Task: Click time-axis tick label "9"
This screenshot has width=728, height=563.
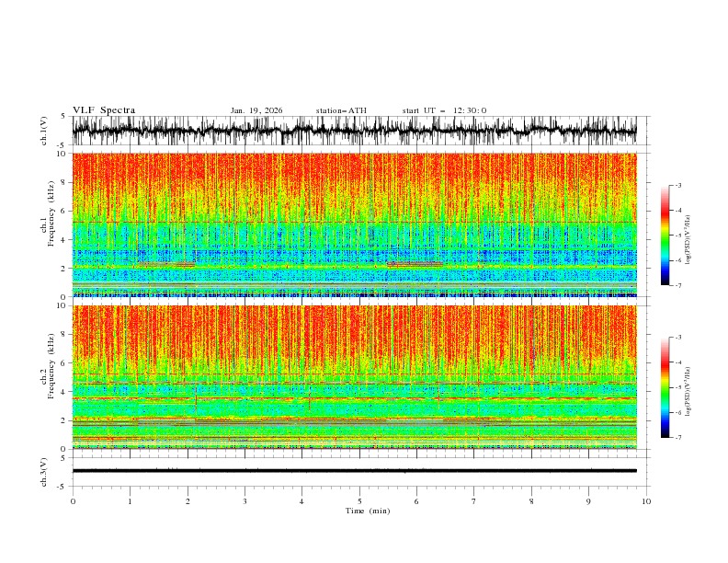Action: (588, 501)
